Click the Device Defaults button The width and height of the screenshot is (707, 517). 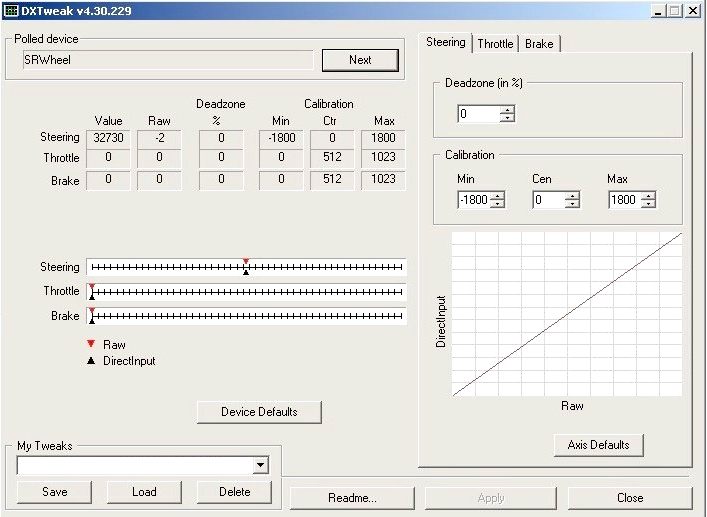click(259, 412)
